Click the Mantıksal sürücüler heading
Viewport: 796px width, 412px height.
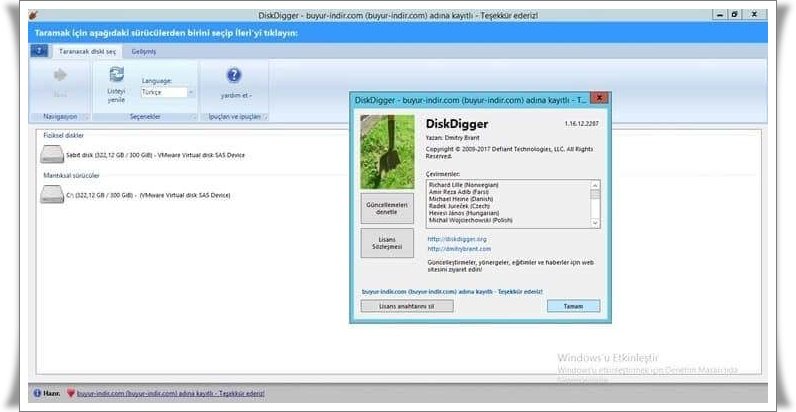click(x=72, y=176)
